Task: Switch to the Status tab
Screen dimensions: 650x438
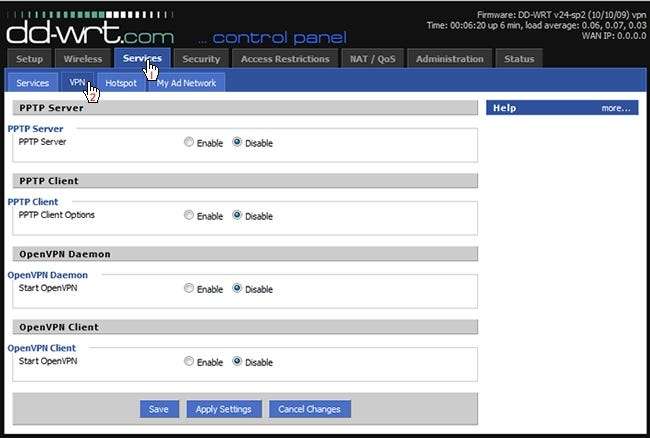Action: (519, 59)
